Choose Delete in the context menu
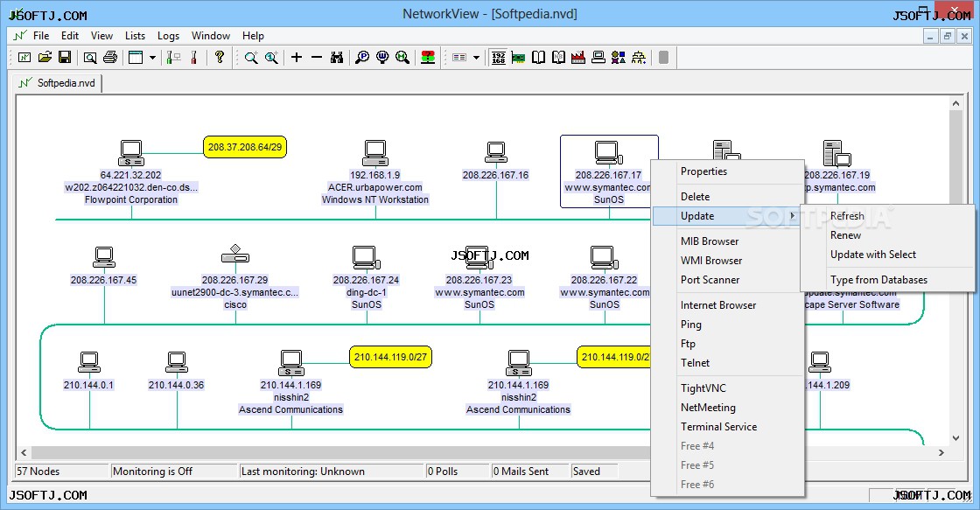 (x=727, y=196)
